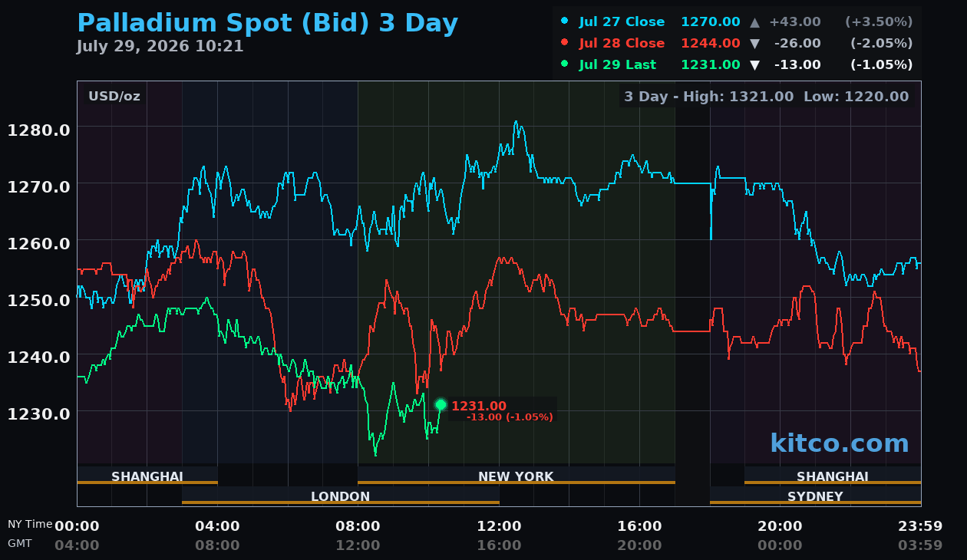Click the 03:59 GMT tick label
967x560 pixels.
(x=920, y=545)
